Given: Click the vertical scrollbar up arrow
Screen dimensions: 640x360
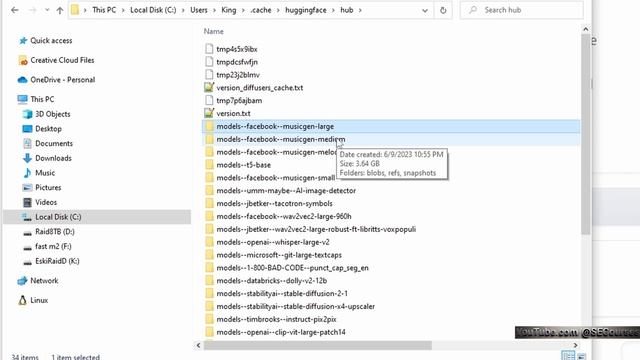Looking at the screenshot, I should coord(585,29).
